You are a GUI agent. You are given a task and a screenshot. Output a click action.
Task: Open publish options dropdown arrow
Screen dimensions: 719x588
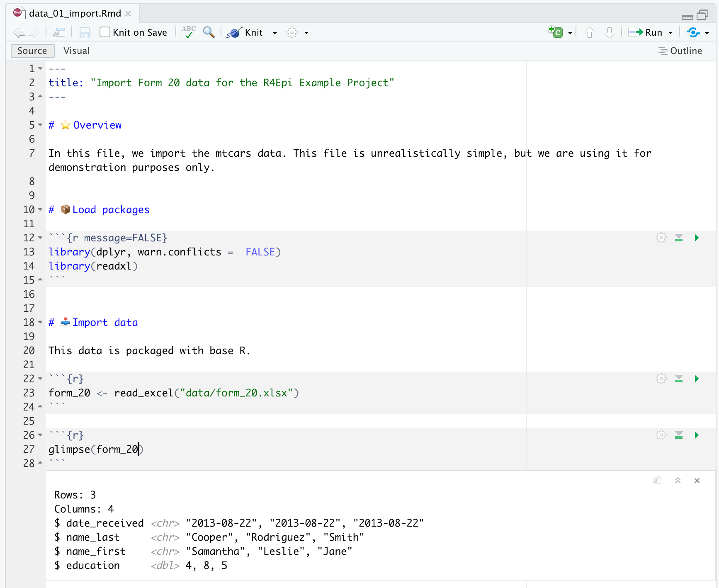(707, 33)
